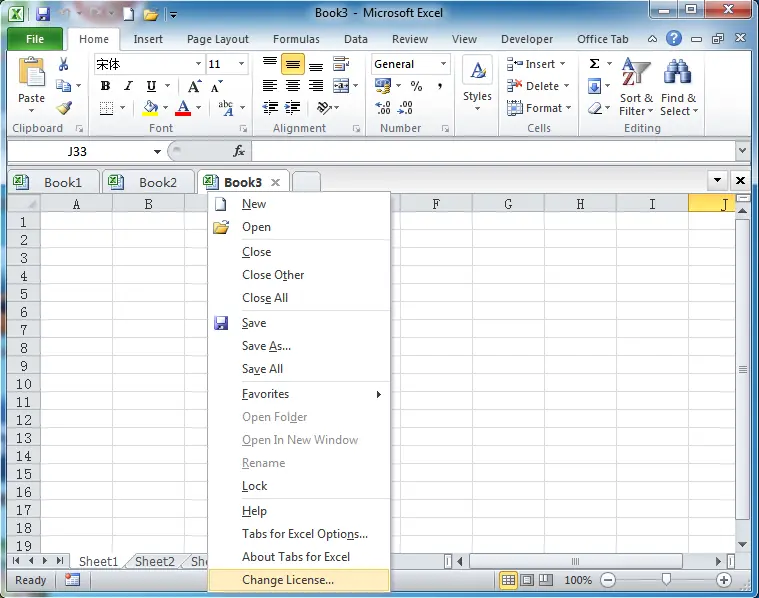Click zoom out minus button
Image resolution: width=759 pixels, height=598 pixels.
pos(608,580)
